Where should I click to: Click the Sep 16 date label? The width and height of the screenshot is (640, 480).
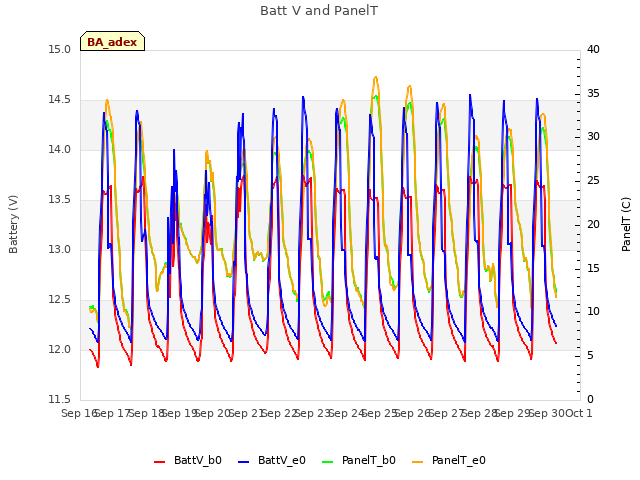78,413
